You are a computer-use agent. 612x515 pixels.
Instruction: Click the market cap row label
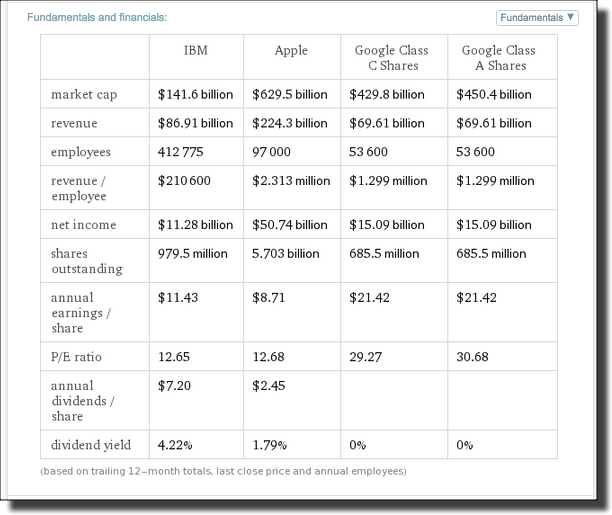(x=84, y=94)
